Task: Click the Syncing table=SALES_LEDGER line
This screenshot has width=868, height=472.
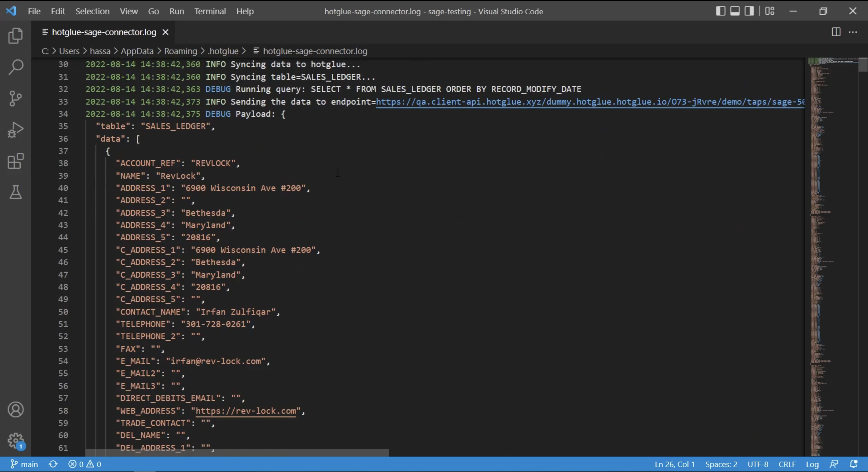Action: [230, 77]
